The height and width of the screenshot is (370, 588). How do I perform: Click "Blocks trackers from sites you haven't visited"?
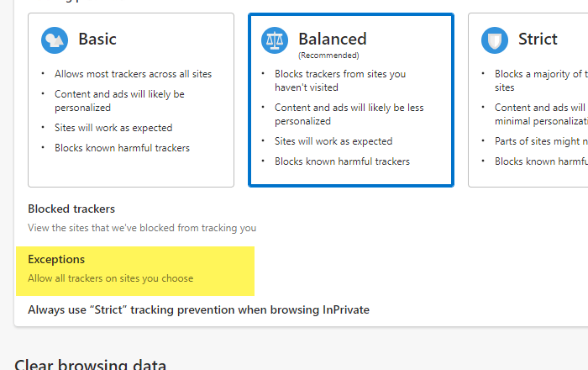(x=340, y=81)
